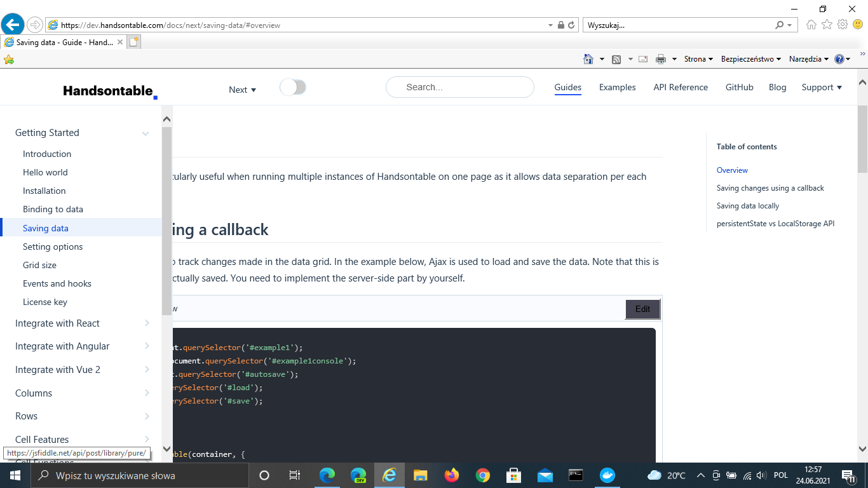Click the back navigation arrow in Internet Explorer
This screenshot has height=488, width=868.
tap(13, 25)
